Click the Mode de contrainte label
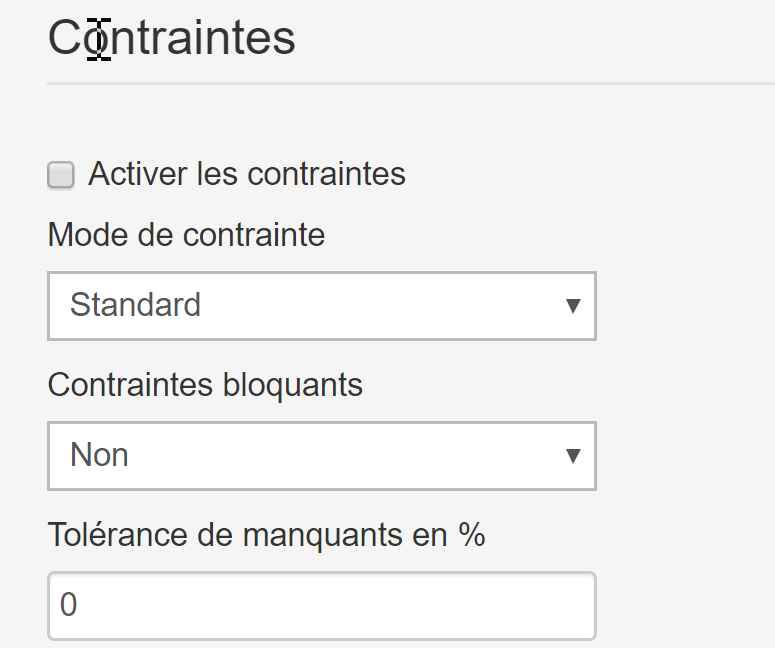775x648 pixels. click(186, 234)
